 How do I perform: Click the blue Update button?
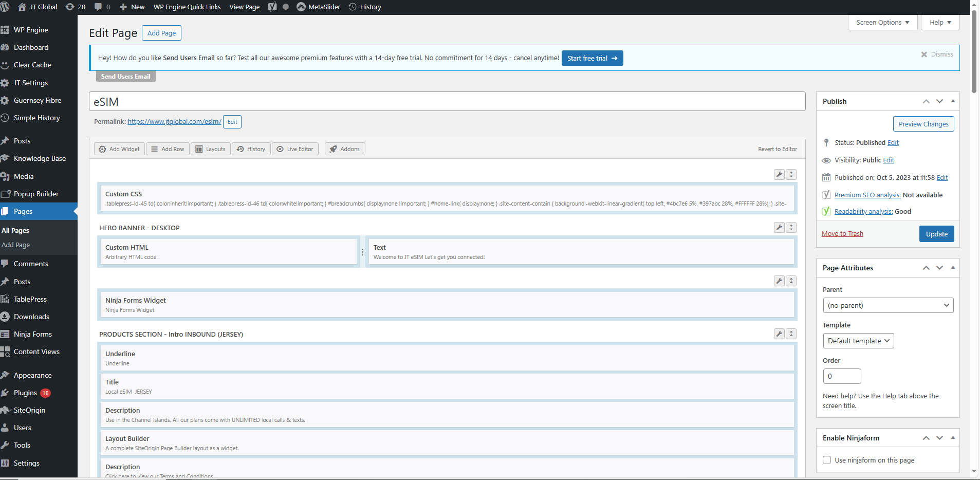click(x=936, y=234)
